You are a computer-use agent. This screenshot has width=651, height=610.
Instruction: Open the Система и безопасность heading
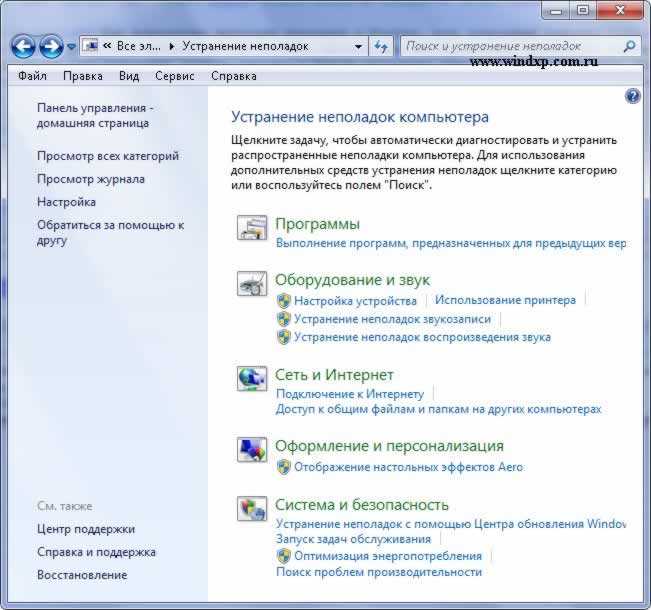362,505
